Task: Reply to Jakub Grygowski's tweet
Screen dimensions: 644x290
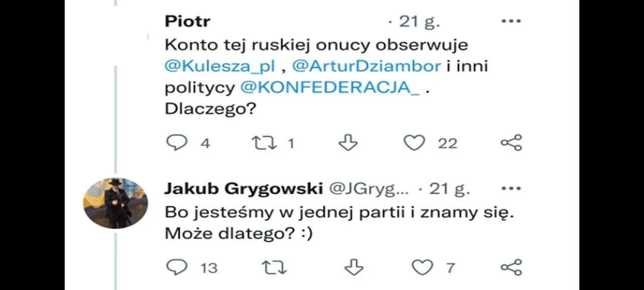Action: click(x=176, y=267)
